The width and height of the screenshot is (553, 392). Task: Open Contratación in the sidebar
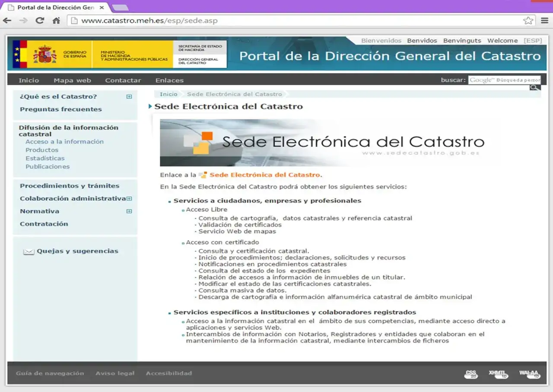(x=44, y=224)
